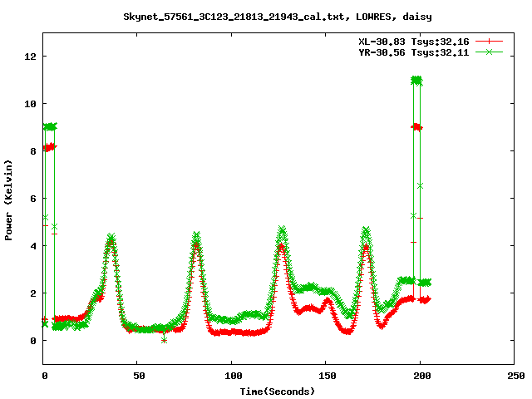Click the y-axis tick label 12
Screen dimensions: 532x399
30,57
